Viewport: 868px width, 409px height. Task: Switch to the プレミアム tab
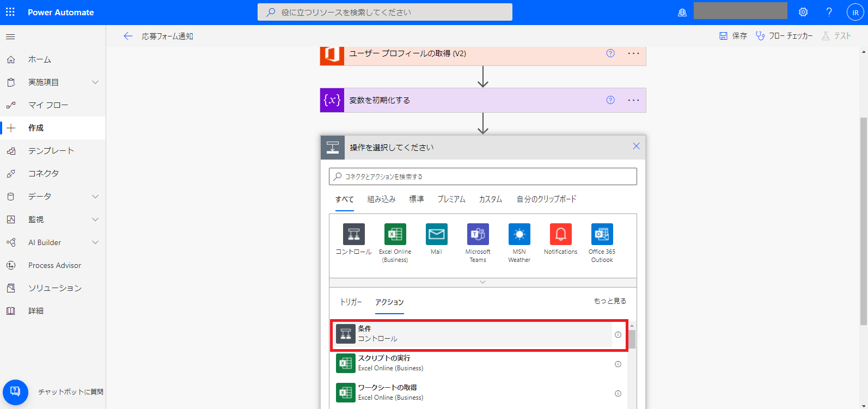click(x=451, y=199)
